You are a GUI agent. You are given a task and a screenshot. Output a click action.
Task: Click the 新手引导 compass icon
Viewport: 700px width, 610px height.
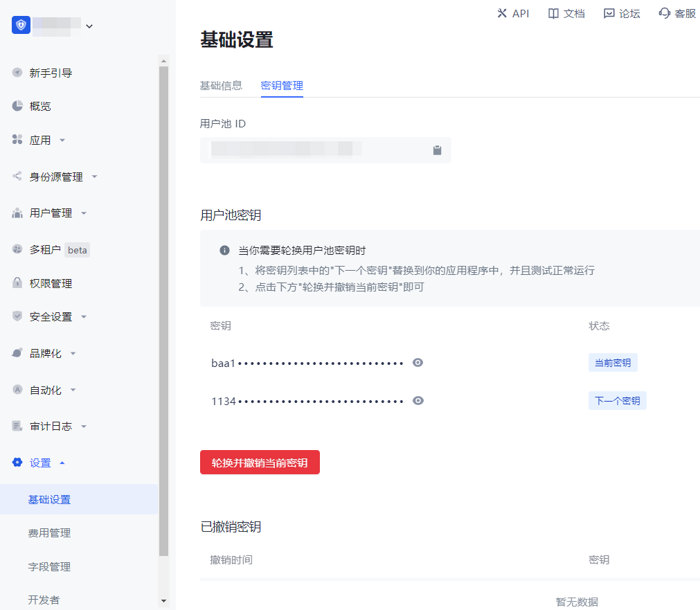coord(17,73)
